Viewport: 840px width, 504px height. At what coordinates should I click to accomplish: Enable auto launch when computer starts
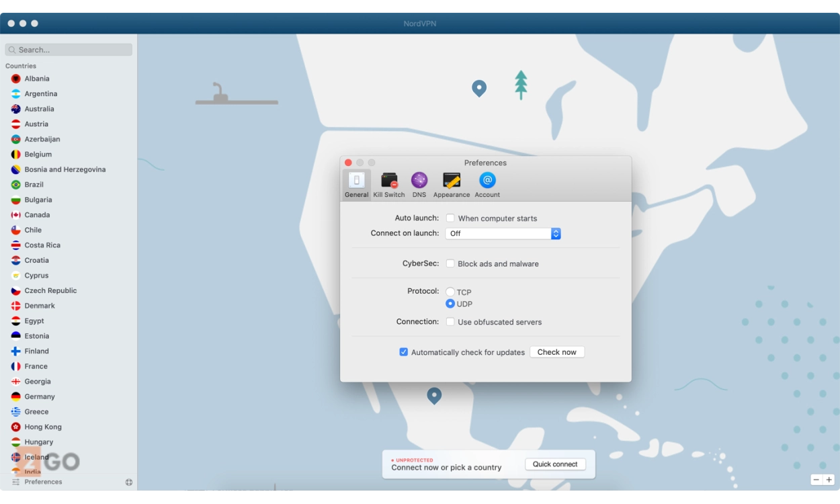(x=451, y=218)
